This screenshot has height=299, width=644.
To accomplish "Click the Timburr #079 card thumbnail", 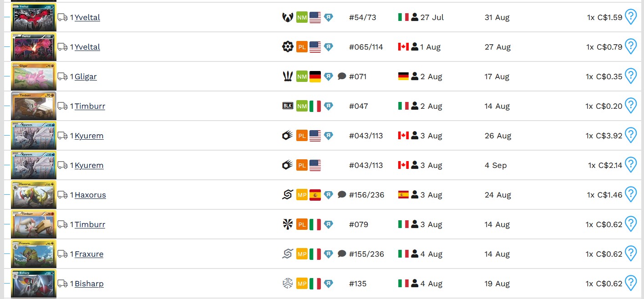I will (34, 224).
